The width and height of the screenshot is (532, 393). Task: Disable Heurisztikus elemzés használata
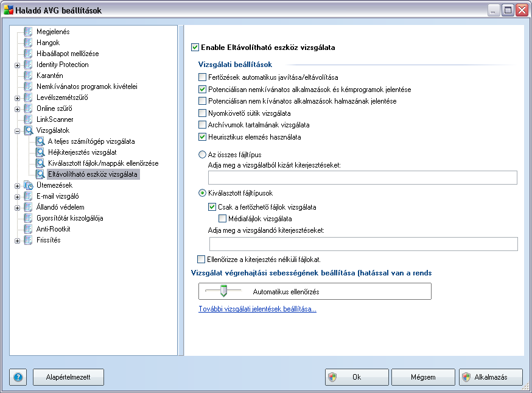click(x=202, y=137)
